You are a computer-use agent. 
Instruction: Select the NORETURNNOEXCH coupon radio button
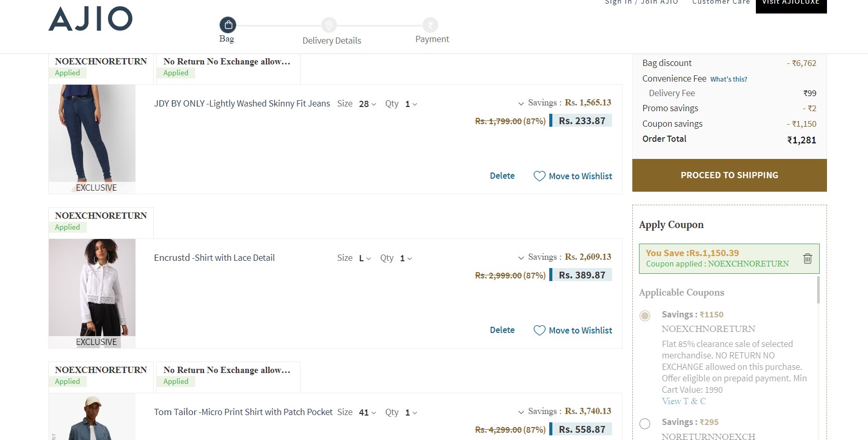(x=645, y=423)
